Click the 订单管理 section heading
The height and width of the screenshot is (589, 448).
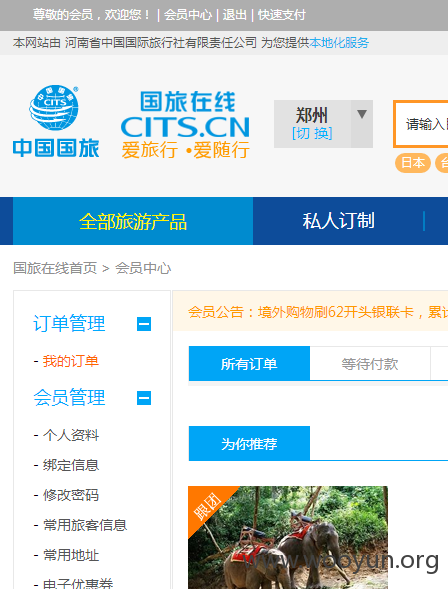tap(69, 324)
